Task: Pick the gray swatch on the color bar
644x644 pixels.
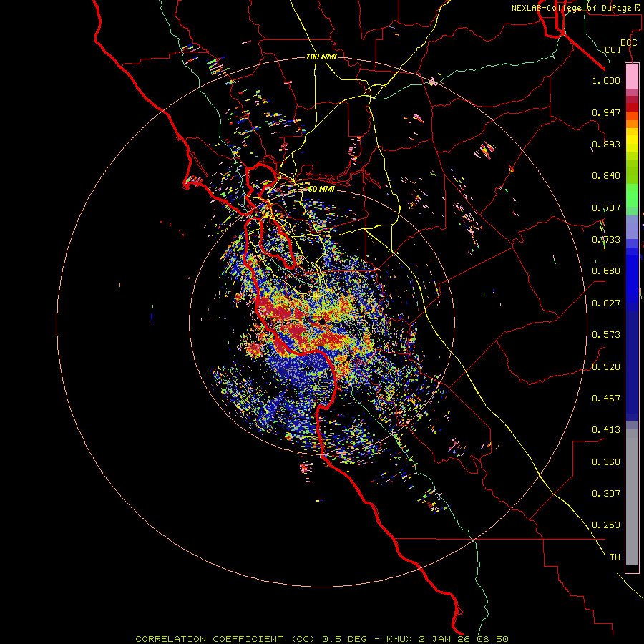Action: point(632,497)
